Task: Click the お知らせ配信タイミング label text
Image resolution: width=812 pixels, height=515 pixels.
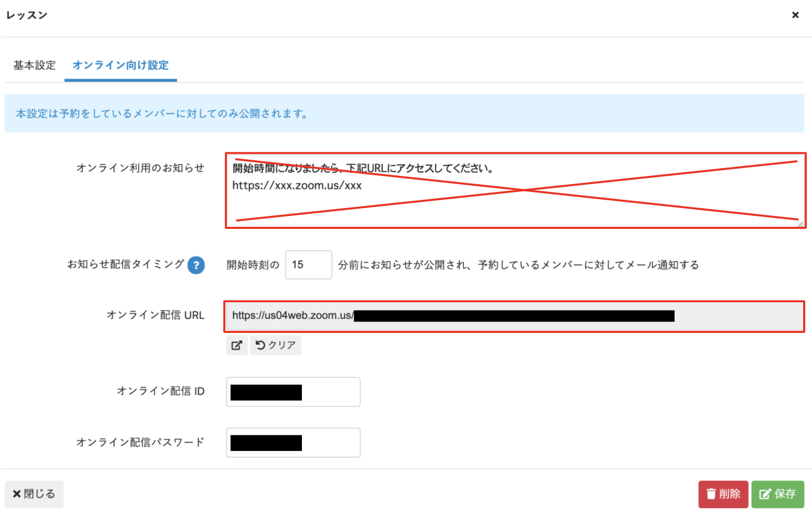Action: 125,264
